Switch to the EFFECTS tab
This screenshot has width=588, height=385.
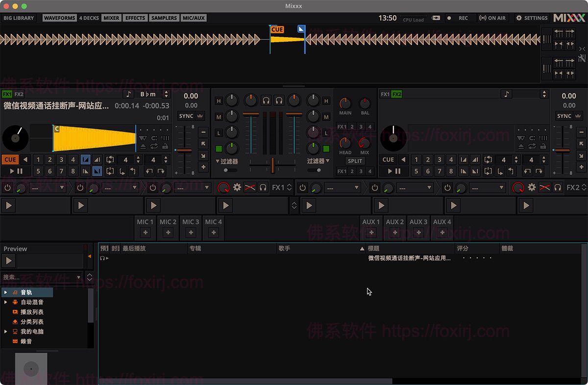(x=135, y=18)
